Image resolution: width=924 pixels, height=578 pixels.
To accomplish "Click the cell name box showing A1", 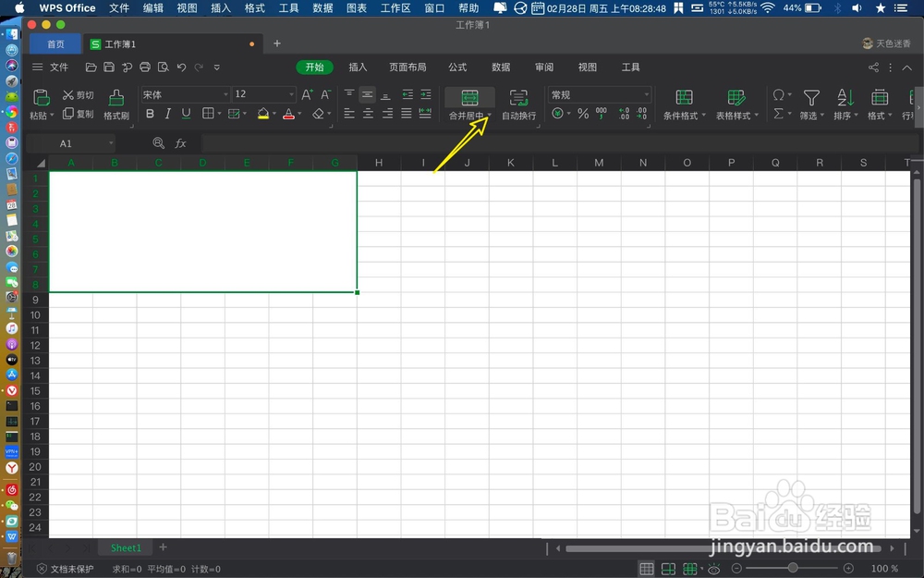I will click(x=71, y=143).
